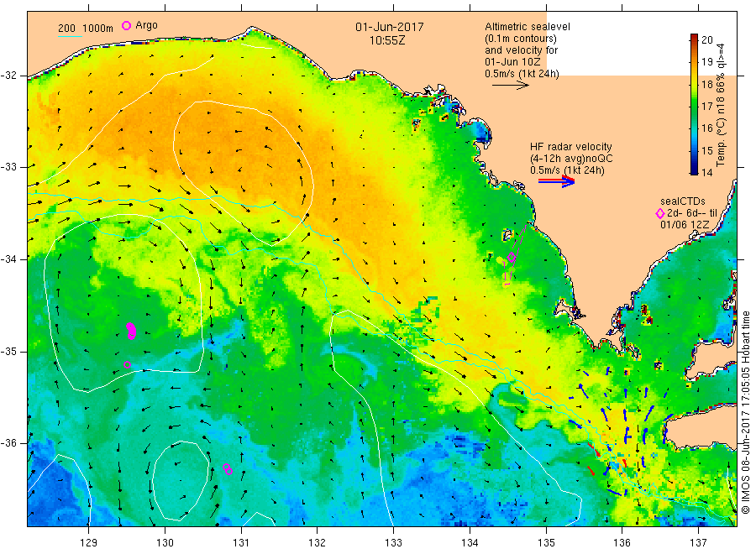This screenshot has height=554, width=756.
Task: Click the magenta Argo legend circle
Action: click(x=126, y=26)
